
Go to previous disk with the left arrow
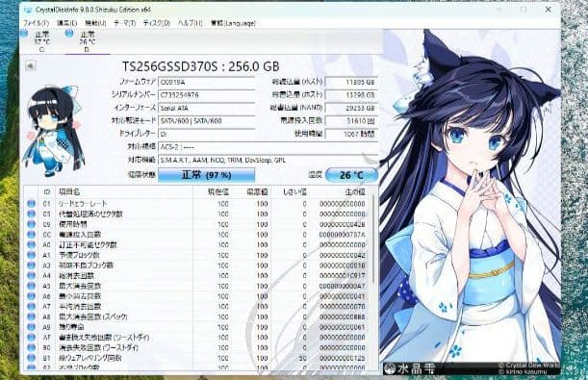(x=30, y=66)
